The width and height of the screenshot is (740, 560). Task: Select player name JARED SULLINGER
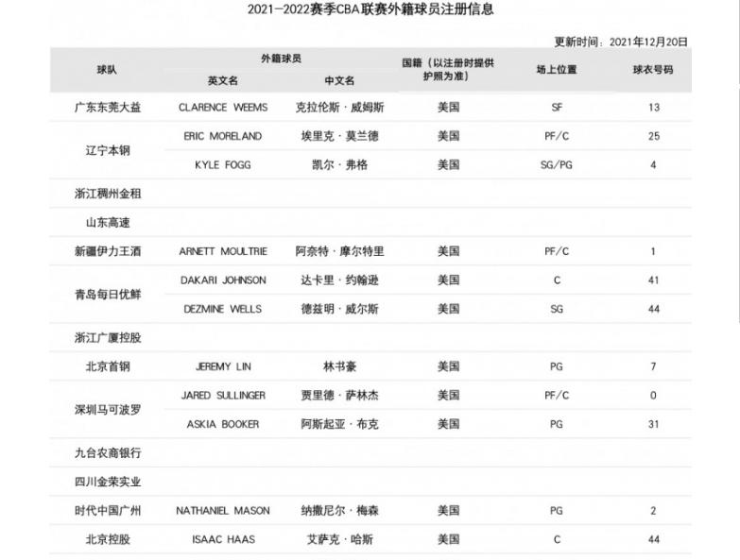(x=223, y=395)
